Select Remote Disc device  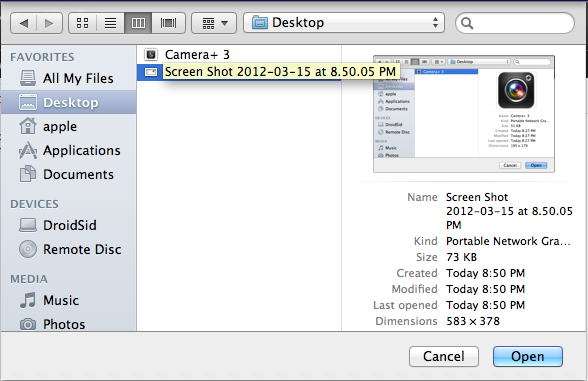[x=69, y=249]
